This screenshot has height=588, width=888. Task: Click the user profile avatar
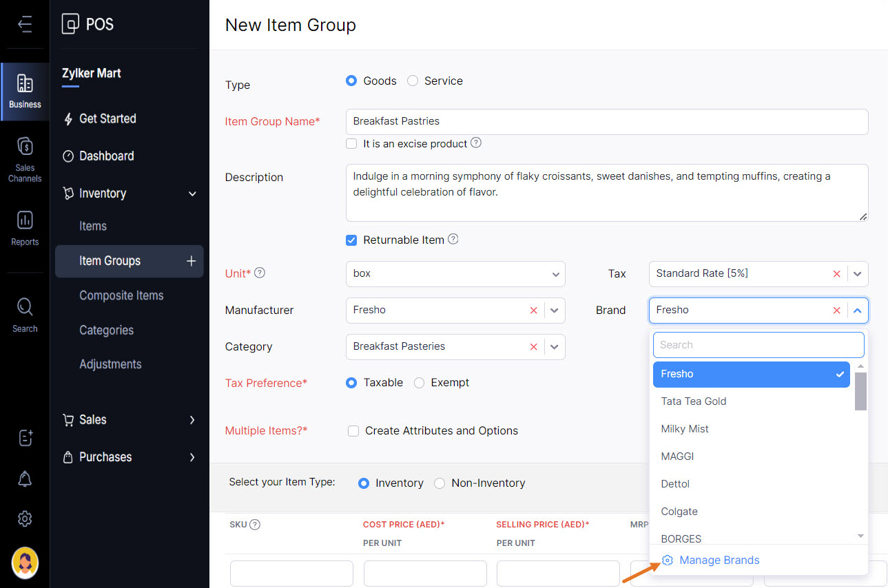click(25, 563)
